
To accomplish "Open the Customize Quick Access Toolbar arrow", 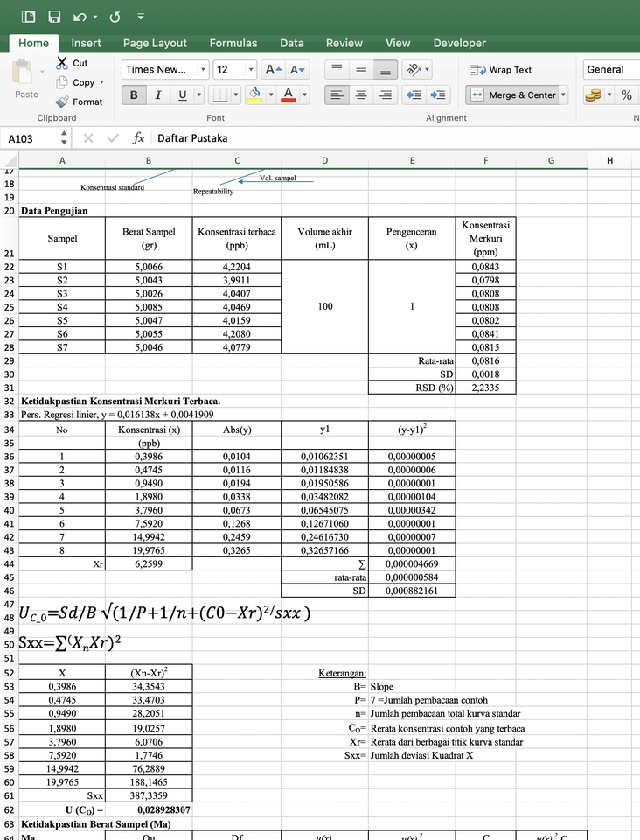I will click(x=141, y=17).
